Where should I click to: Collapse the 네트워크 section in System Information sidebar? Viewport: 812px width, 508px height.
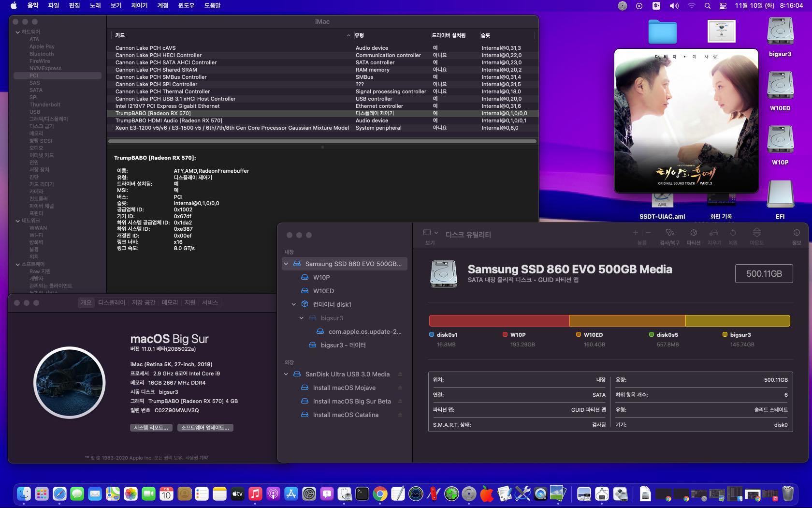[x=18, y=221]
